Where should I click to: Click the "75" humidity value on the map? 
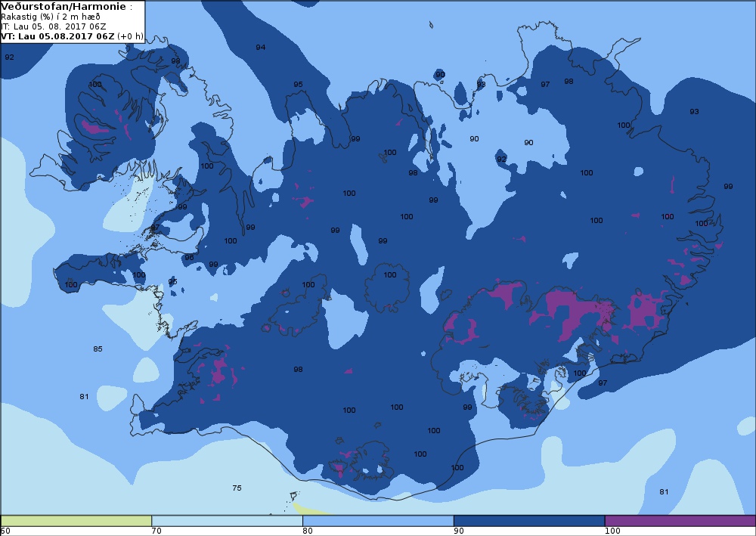(237, 488)
